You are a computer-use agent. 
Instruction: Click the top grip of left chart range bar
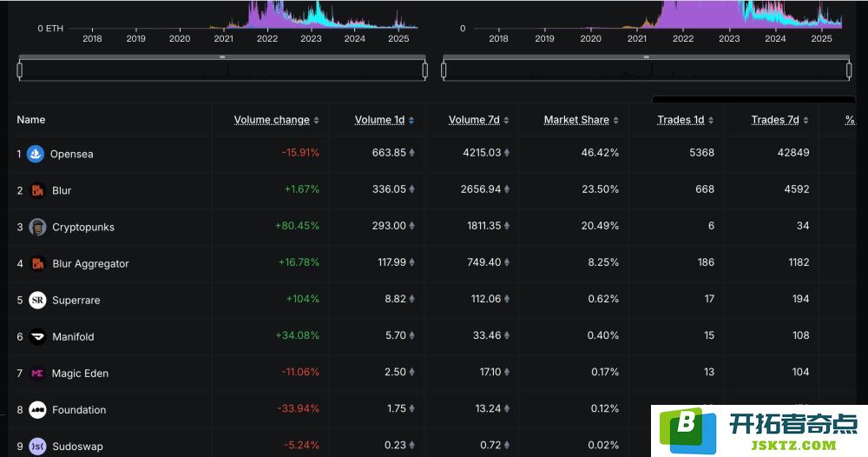point(222,57)
